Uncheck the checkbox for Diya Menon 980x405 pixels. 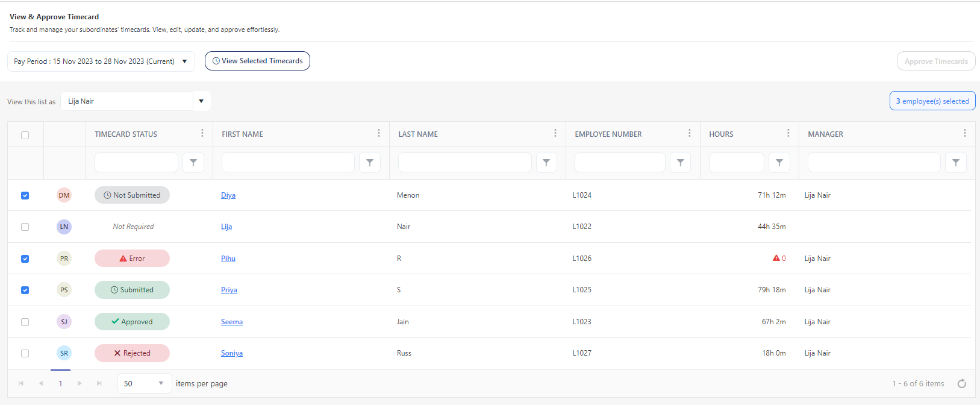25,195
